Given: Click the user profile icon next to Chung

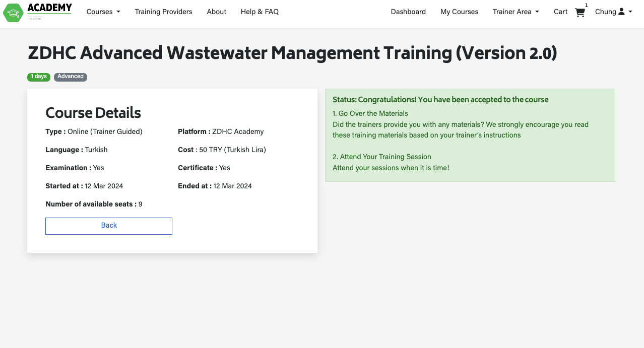Looking at the screenshot, I should (621, 12).
